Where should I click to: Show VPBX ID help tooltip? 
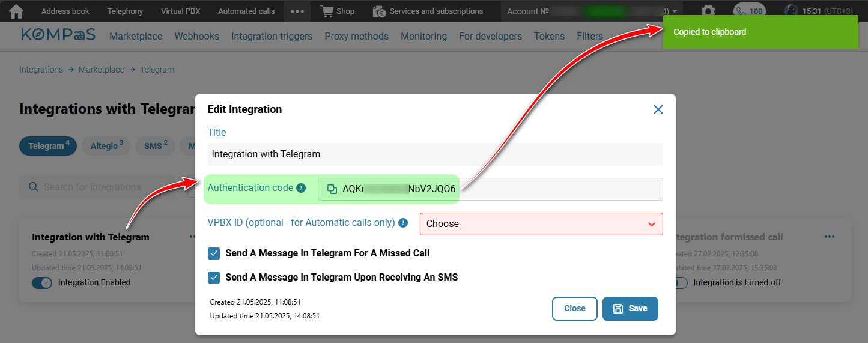[x=403, y=223]
